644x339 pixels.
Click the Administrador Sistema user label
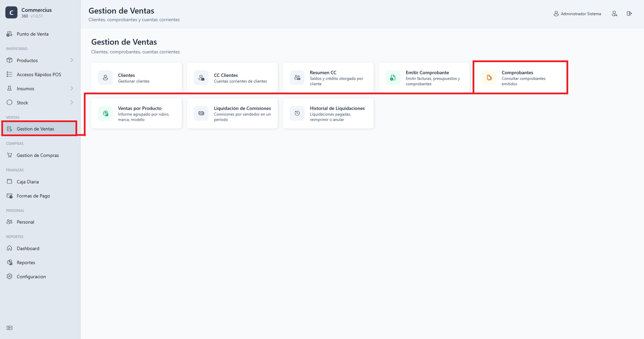point(581,14)
